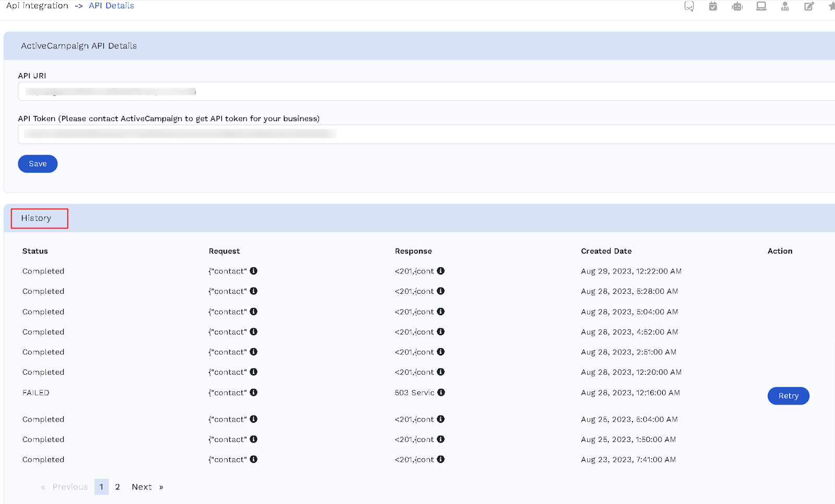Image resolution: width=835 pixels, height=504 pixels.
Task: Show 503 Service response info icon
Action: tap(441, 392)
